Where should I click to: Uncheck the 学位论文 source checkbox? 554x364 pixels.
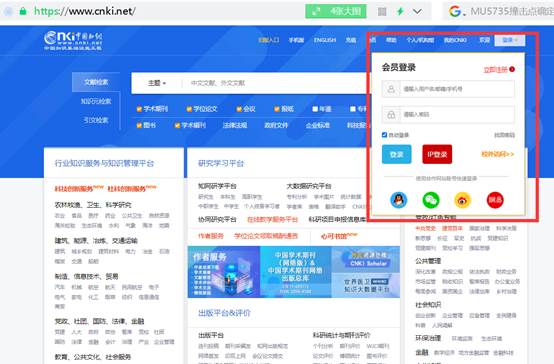coord(189,109)
